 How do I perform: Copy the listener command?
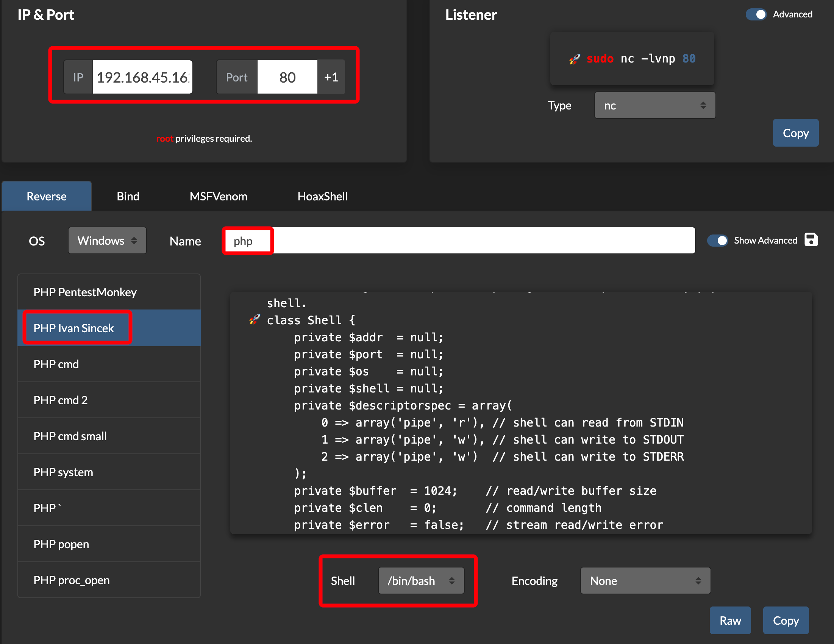795,133
